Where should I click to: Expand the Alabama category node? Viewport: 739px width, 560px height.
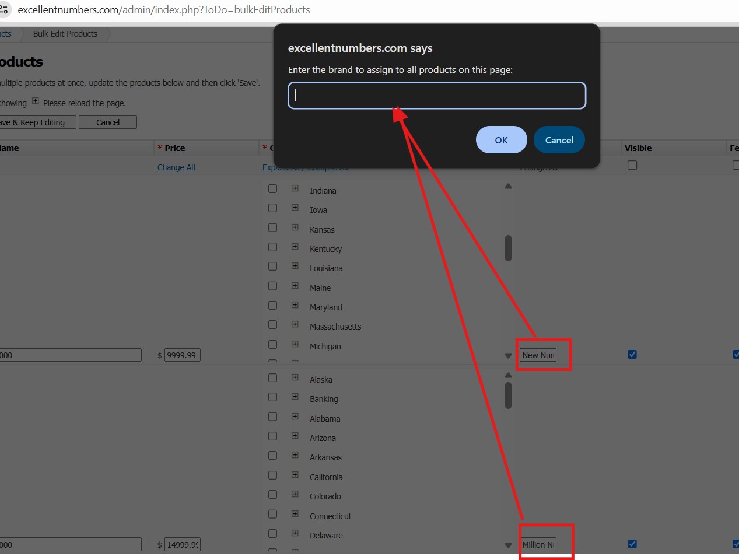coord(295,416)
